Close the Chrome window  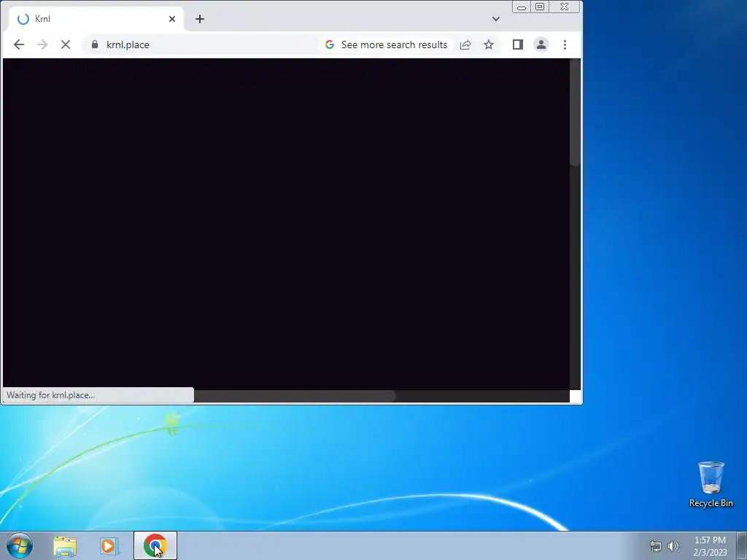pos(565,7)
